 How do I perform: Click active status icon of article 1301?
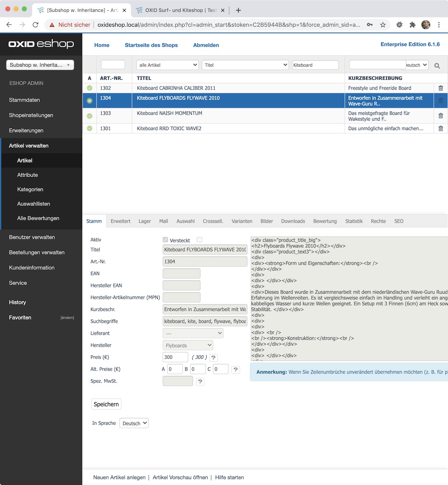tap(89, 129)
